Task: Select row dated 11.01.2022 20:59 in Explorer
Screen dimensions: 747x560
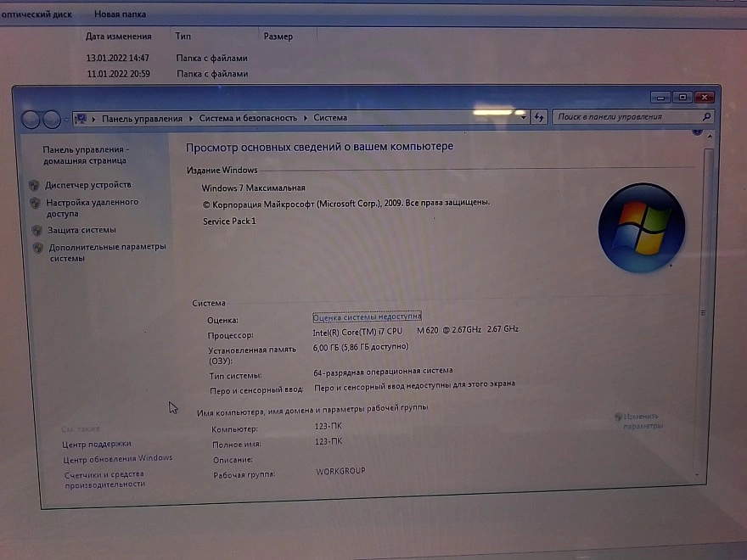Action: click(x=167, y=74)
